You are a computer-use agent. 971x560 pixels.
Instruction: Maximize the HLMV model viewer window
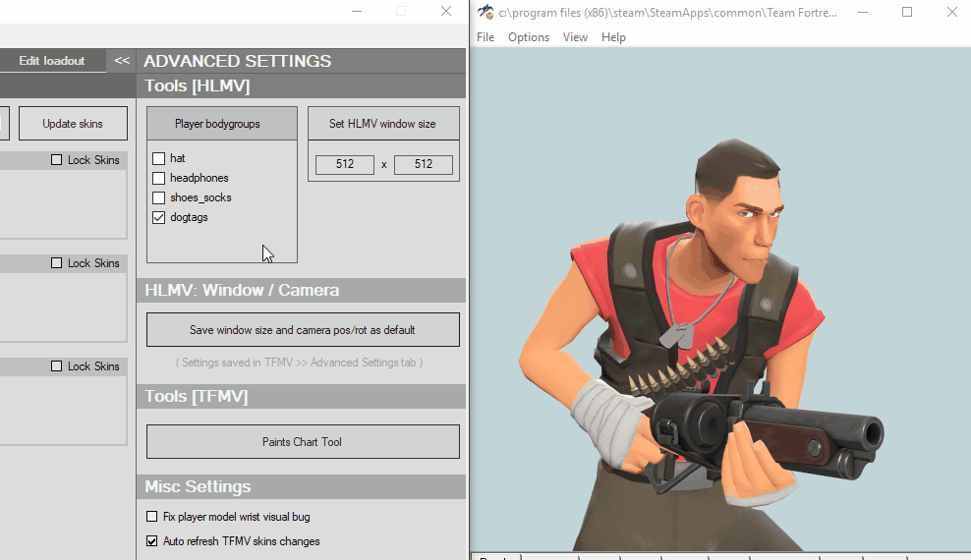(x=907, y=12)
